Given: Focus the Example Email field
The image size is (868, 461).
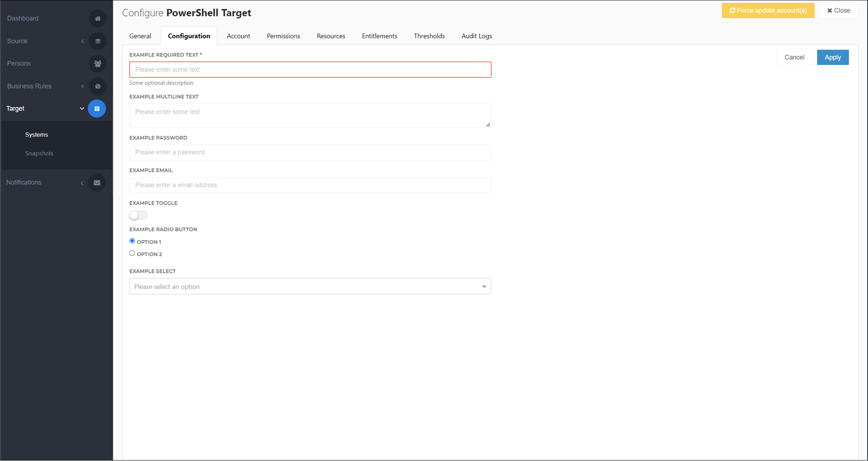Looking at the screenshot, I should (x=310, y=185).
